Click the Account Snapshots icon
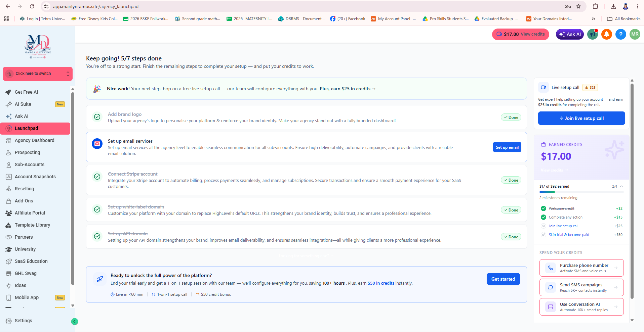Image resolution: width=644 pixels, height=332 pixels. (9, 177)
